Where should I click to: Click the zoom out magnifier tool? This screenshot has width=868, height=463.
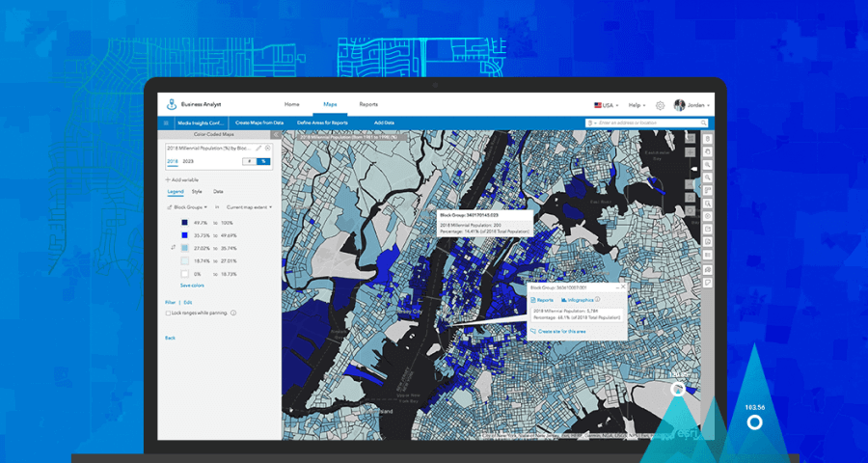[x=708, y=177]
